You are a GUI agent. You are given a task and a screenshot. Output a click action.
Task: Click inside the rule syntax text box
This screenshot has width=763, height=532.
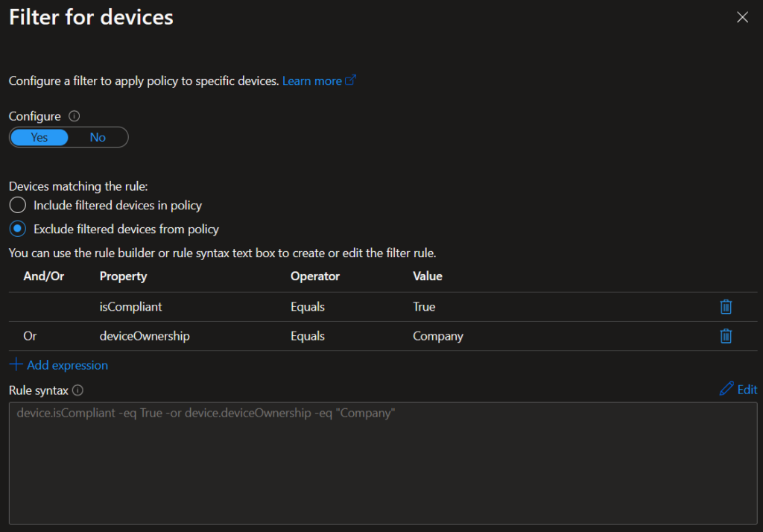(382, 462)
